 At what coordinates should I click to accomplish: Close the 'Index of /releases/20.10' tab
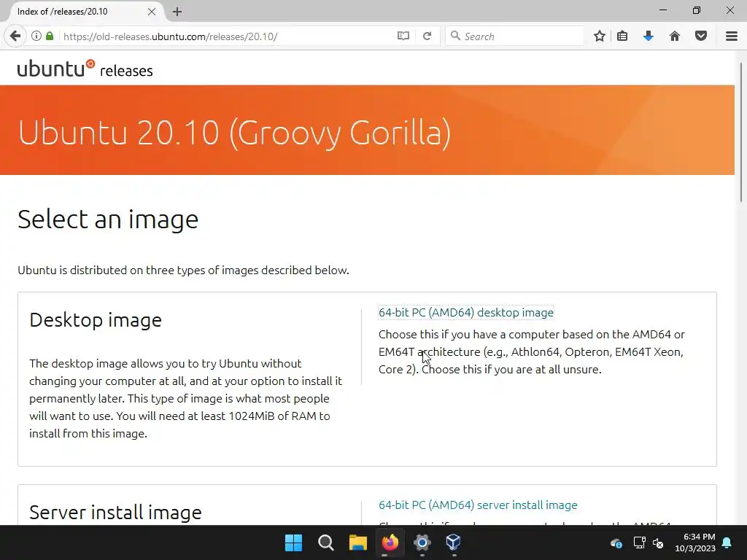[152, 12]
